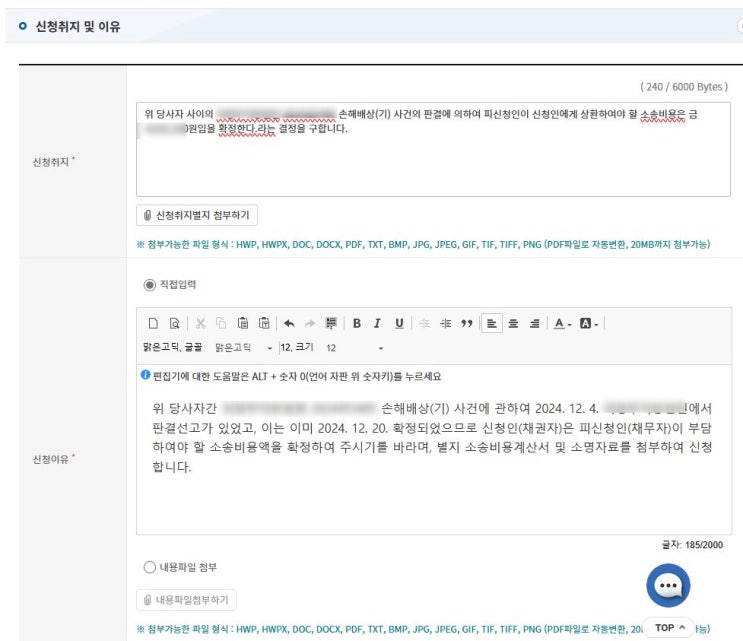Click the redo arrow icon

point(310,323)
